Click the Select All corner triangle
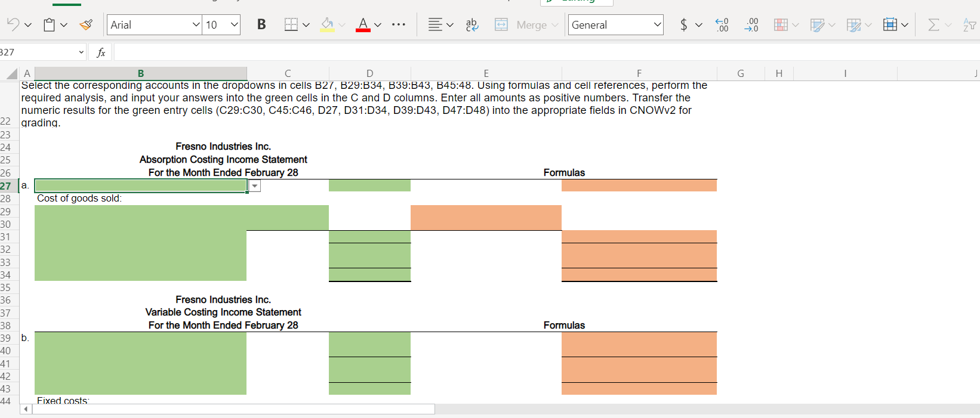 pyautogui.click(x=11, y=74)
